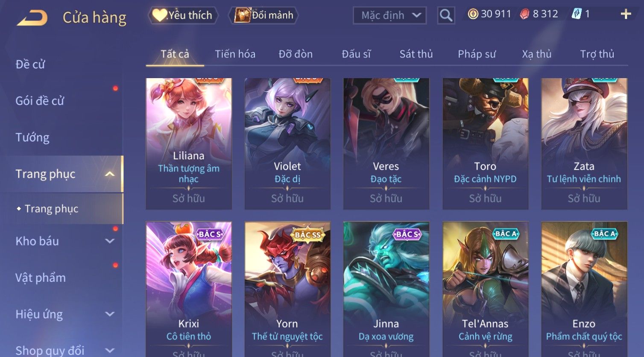Open the search magnifier icon

[446, 15]
